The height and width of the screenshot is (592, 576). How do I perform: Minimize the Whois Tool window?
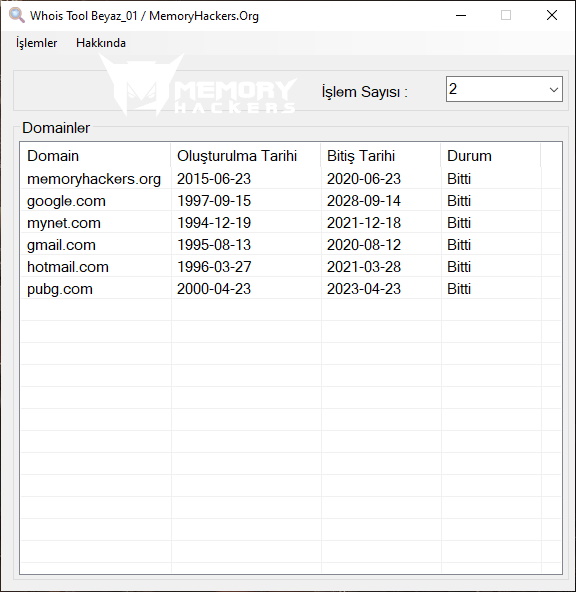tap(461, 15)
